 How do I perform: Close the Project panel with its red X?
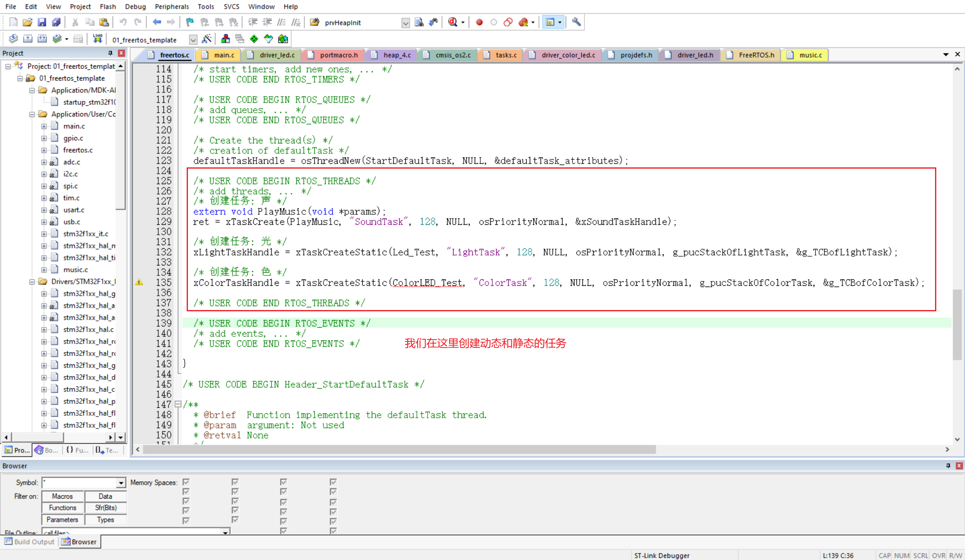(x=121, y=53)
